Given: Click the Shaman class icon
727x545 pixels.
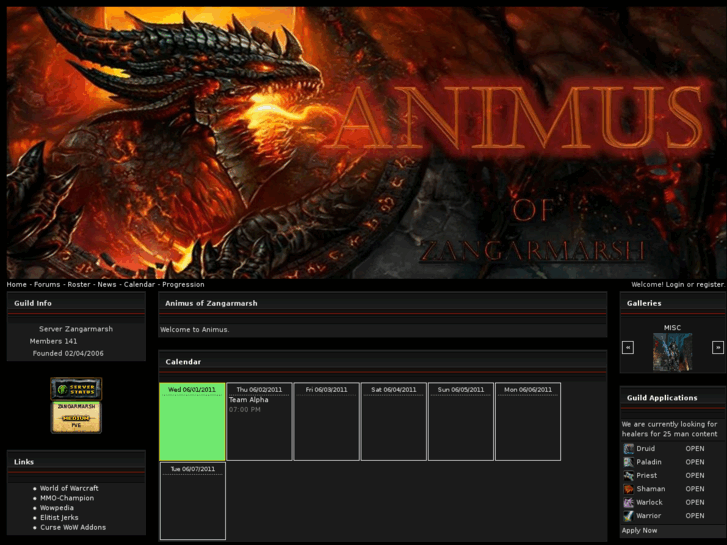Looking at the screenshot, I should 628,489.
